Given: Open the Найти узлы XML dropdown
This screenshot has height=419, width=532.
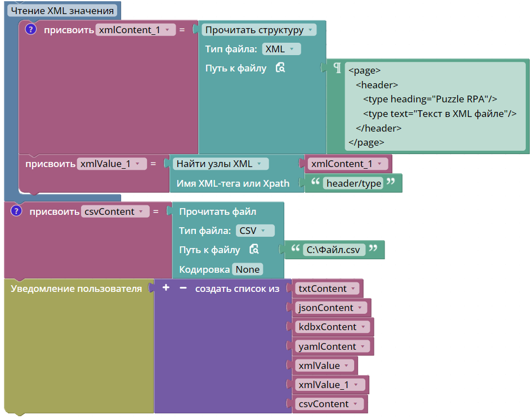Looking at the screenshot, I should [221, 164].
